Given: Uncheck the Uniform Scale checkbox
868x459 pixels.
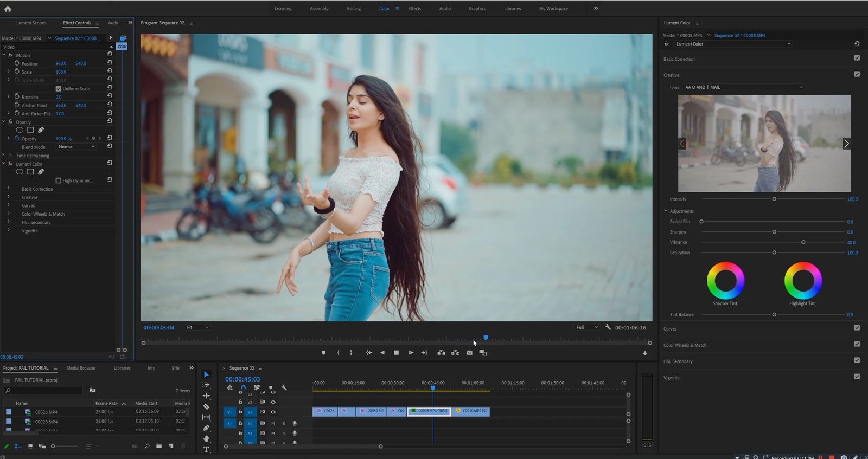Looking at the screenshot, I should tap(59, 89).
